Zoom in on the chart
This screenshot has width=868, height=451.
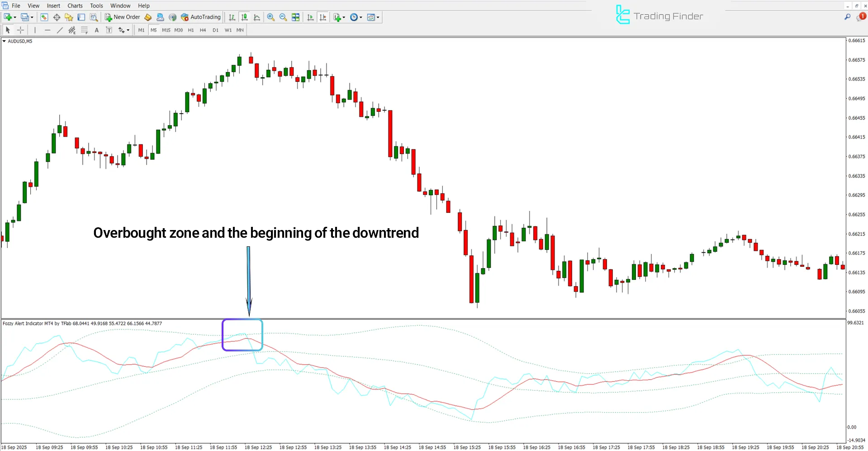[270, 17]
